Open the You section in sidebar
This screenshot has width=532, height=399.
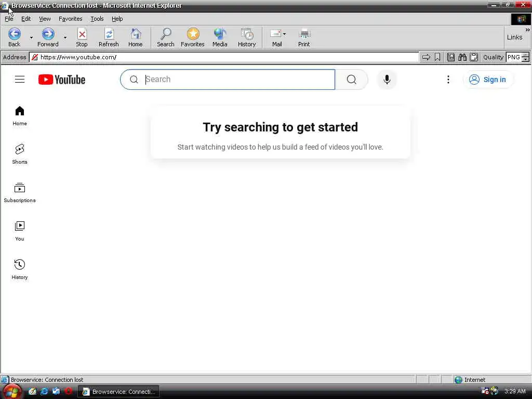[x=20, y=231]
